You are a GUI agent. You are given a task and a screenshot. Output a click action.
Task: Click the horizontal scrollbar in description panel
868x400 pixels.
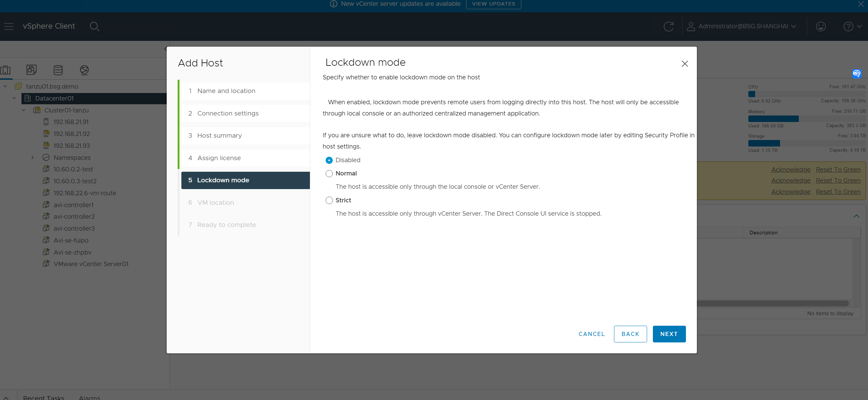click(x=772, y=303)
